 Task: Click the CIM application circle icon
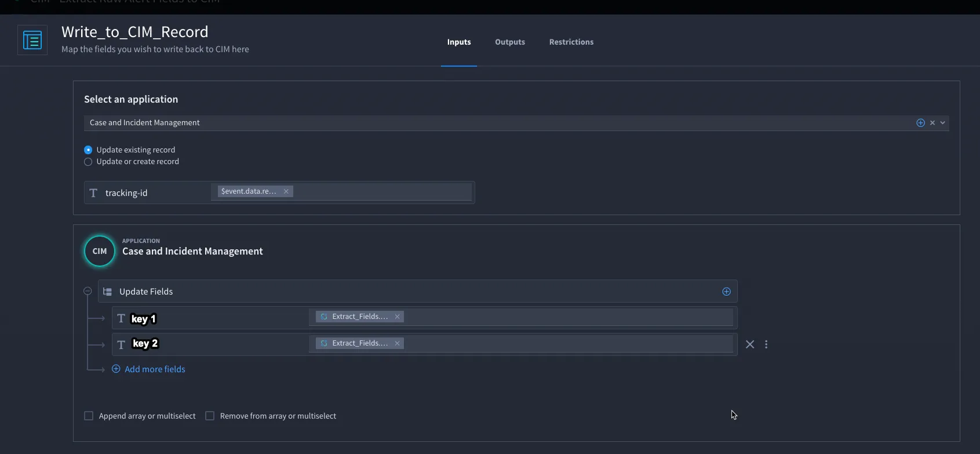tap(100, 251)
